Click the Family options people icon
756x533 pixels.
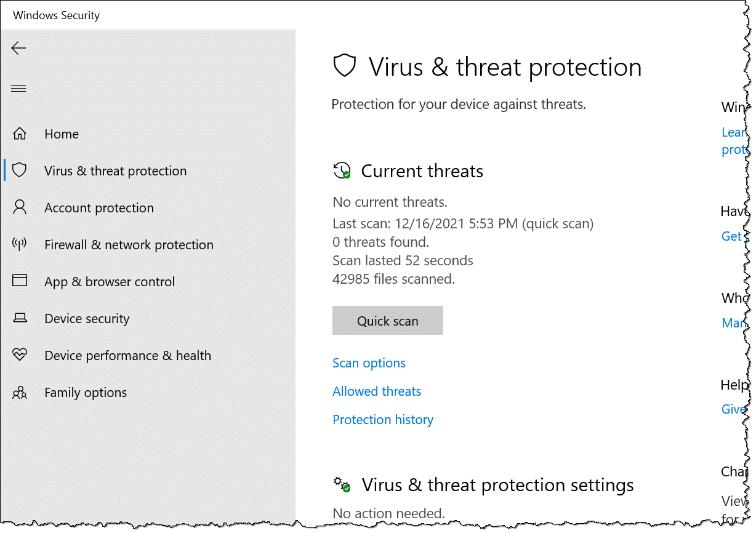[x=20, y=392]
